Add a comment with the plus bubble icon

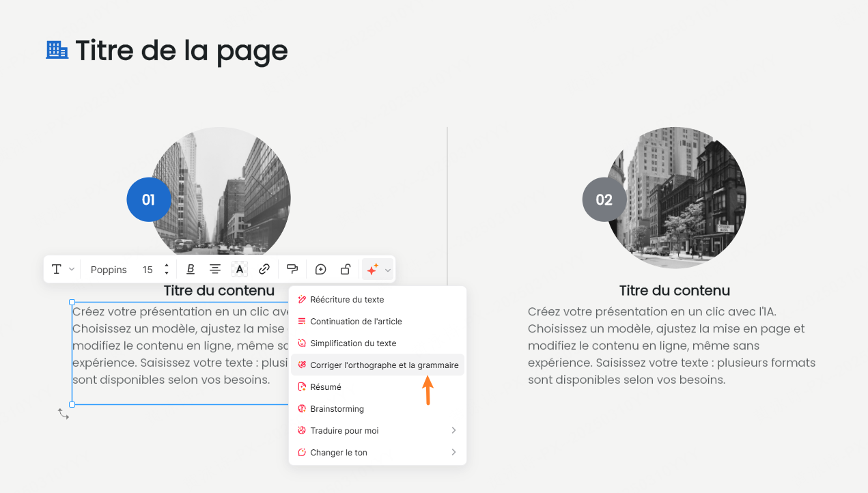(x=320, y=270)
